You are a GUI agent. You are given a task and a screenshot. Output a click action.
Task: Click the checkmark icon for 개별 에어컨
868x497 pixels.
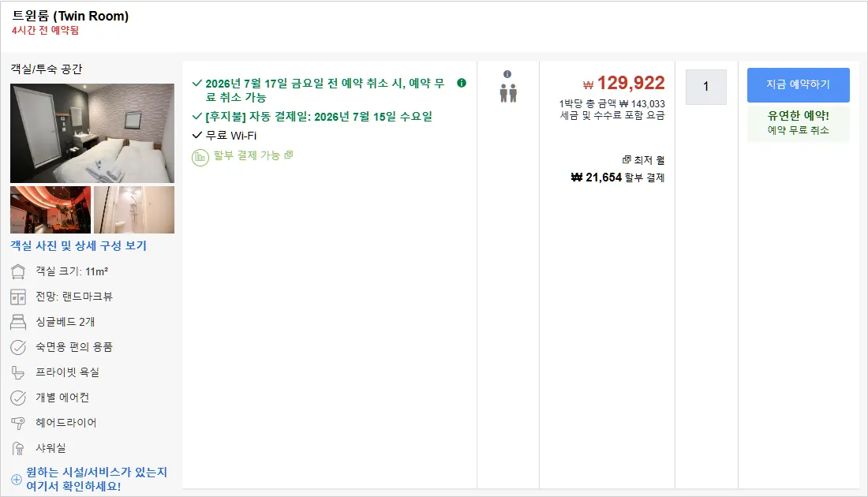point(18,398)
